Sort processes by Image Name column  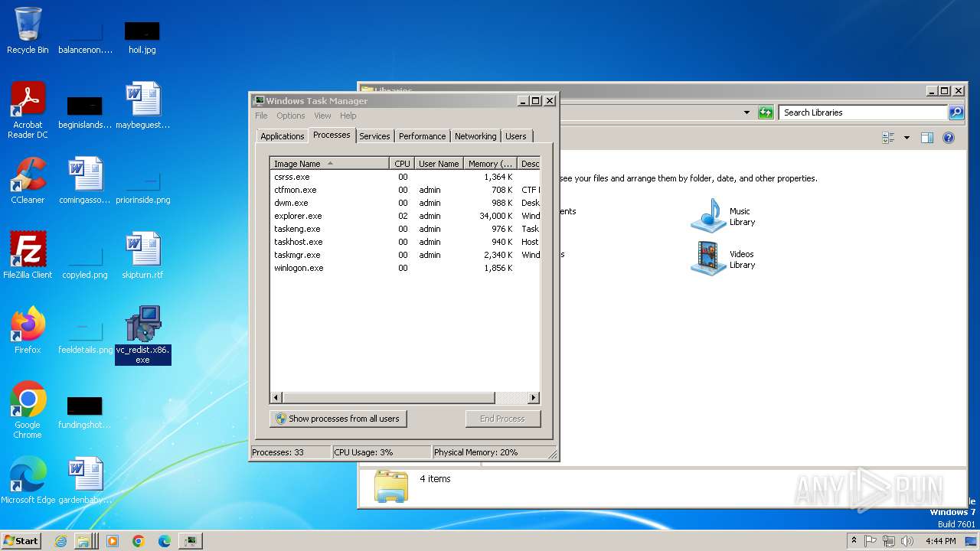point(329,163)
